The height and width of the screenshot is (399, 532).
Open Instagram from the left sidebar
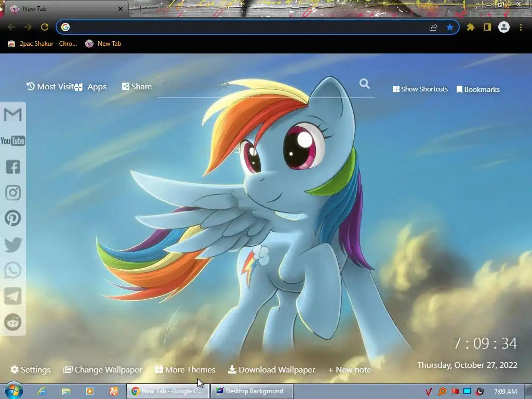click(13, 193)
